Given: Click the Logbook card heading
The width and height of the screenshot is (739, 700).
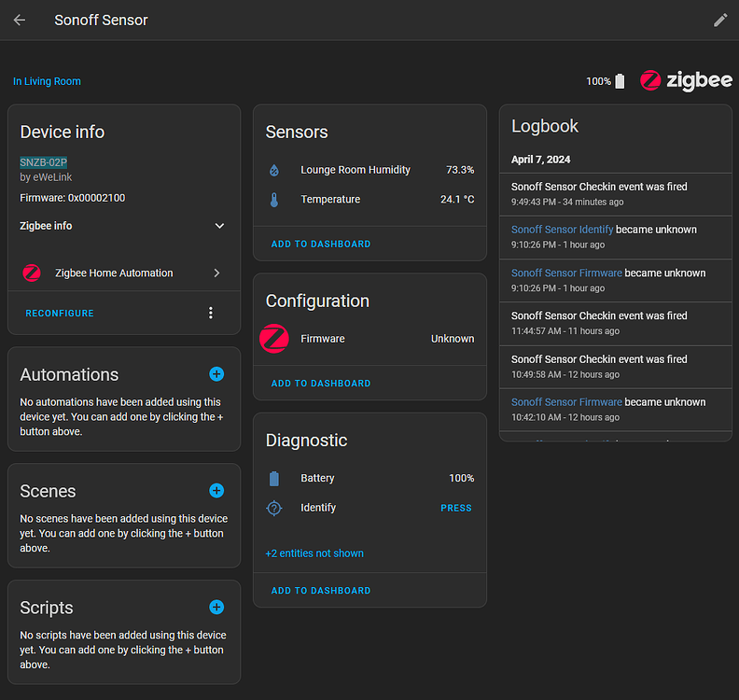Looking at the screenshot, I should [545, 126].
